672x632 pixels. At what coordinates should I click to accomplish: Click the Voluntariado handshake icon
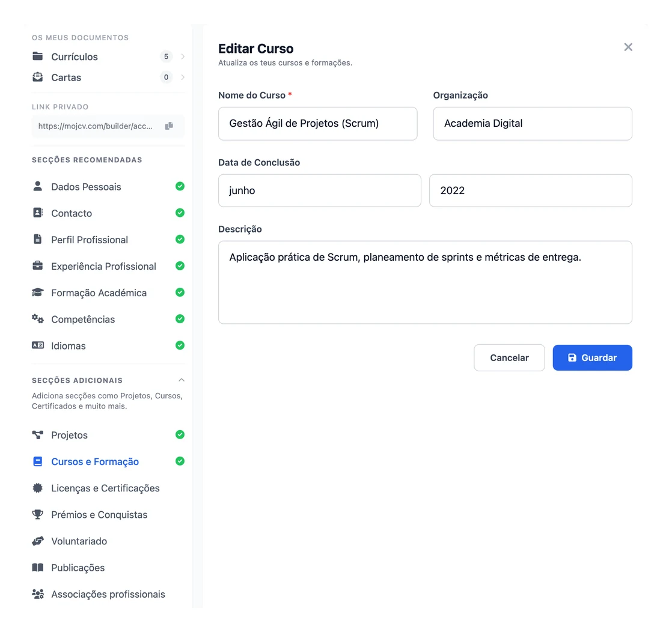[x=38, y=541]
